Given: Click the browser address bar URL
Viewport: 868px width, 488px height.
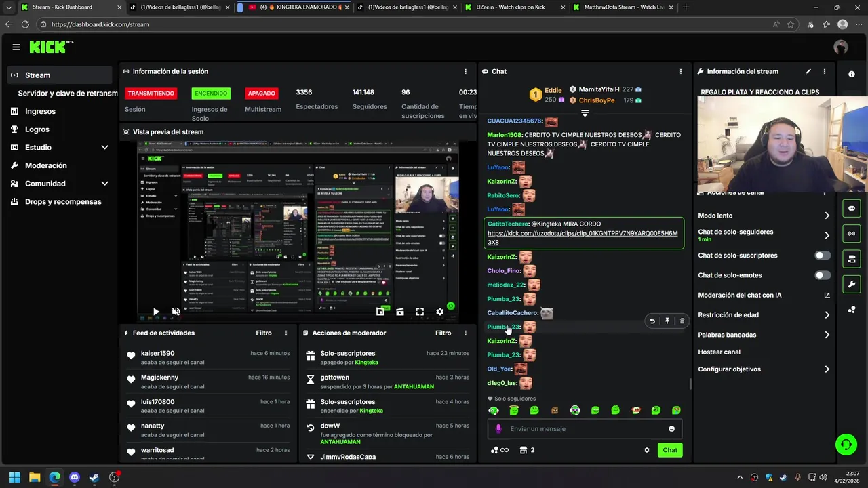Looking at the screenshot, I should (x=100, y=24).
